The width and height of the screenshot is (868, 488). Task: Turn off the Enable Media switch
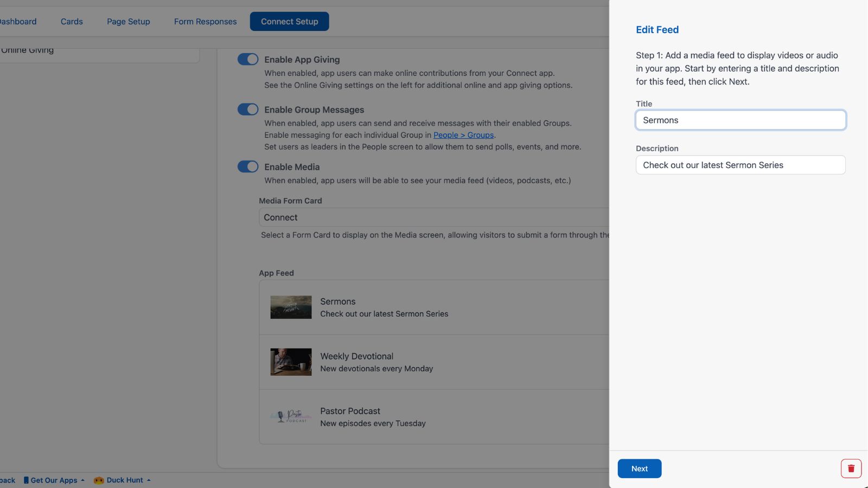(248, 166)
